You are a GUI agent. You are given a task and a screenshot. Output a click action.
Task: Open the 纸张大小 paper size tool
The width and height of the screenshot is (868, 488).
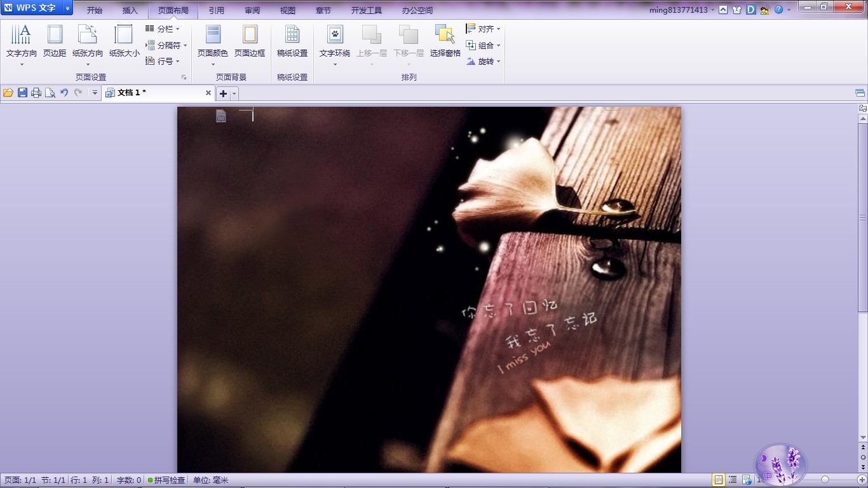coord(124,42)
